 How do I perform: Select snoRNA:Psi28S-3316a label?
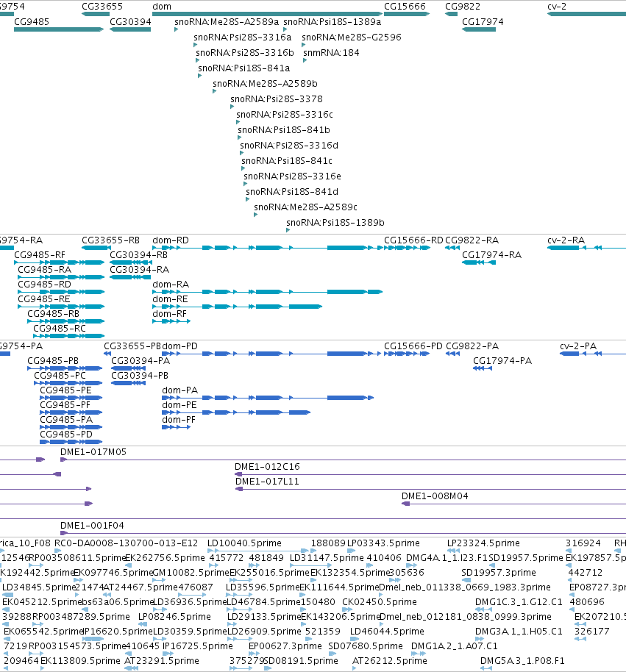click(242, 37)
